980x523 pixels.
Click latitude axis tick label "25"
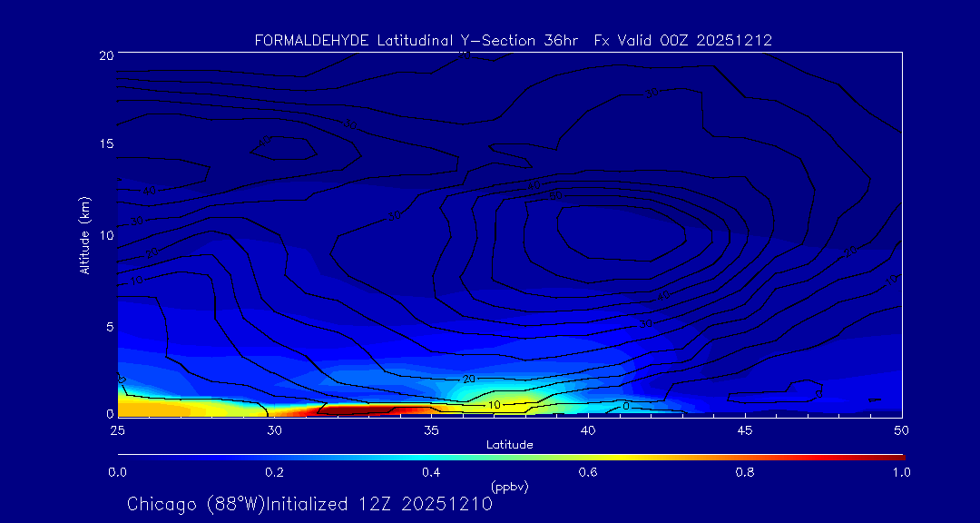pyautogui.click(x=117, y=430)
